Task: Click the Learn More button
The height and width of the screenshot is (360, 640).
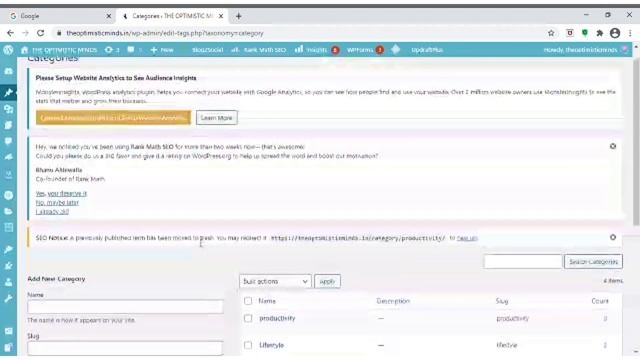Action: pos(216,118)
